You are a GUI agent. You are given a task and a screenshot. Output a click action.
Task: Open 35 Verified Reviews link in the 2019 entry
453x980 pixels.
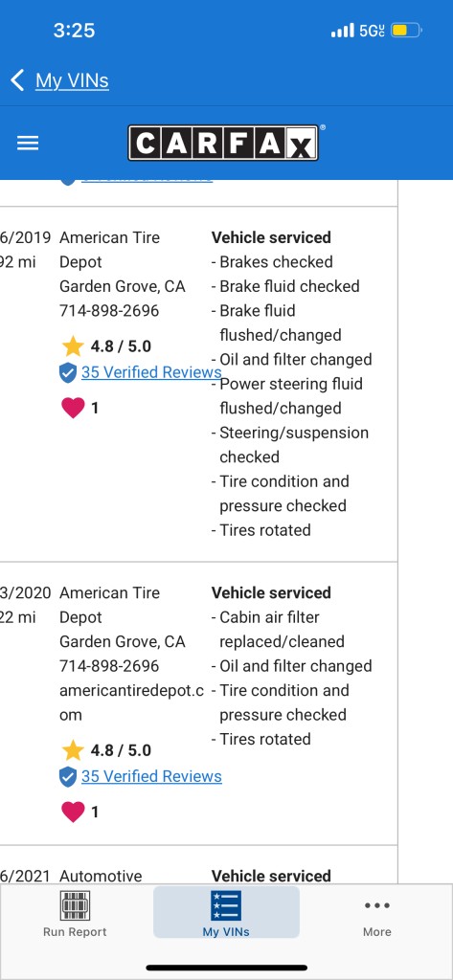[151, 372]
